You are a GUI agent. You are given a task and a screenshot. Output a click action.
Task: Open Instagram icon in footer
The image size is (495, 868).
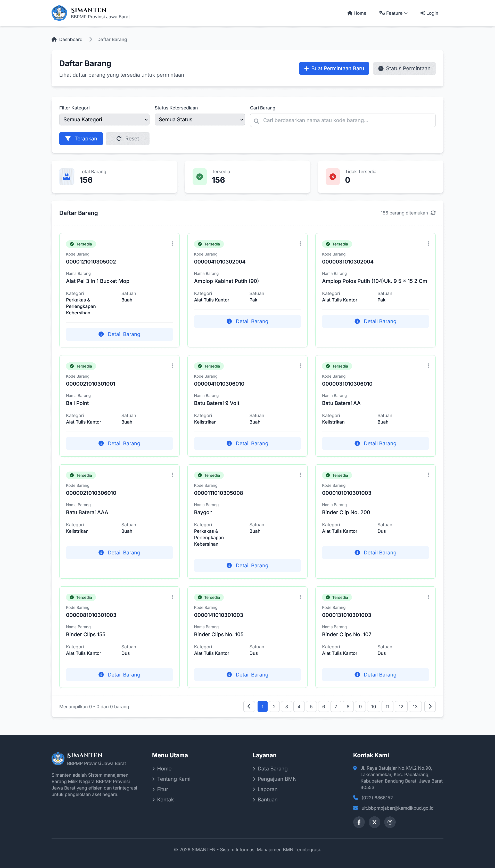click(390, 822)
